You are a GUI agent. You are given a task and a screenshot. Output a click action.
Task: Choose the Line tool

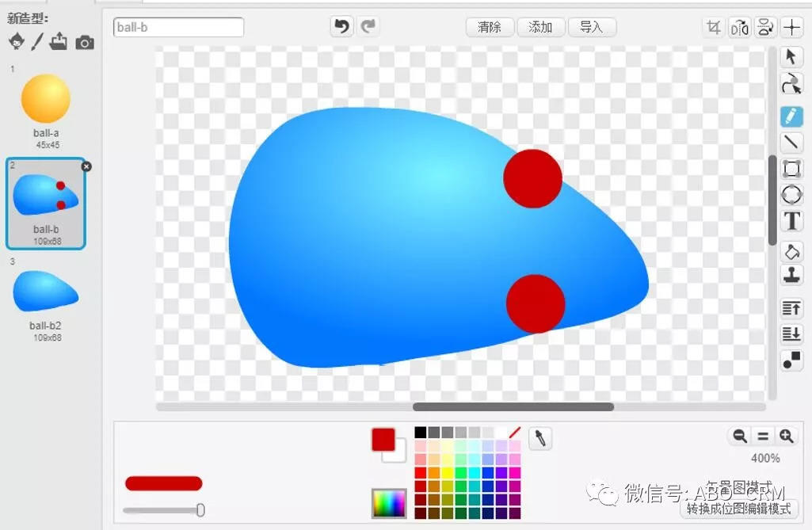791,142
